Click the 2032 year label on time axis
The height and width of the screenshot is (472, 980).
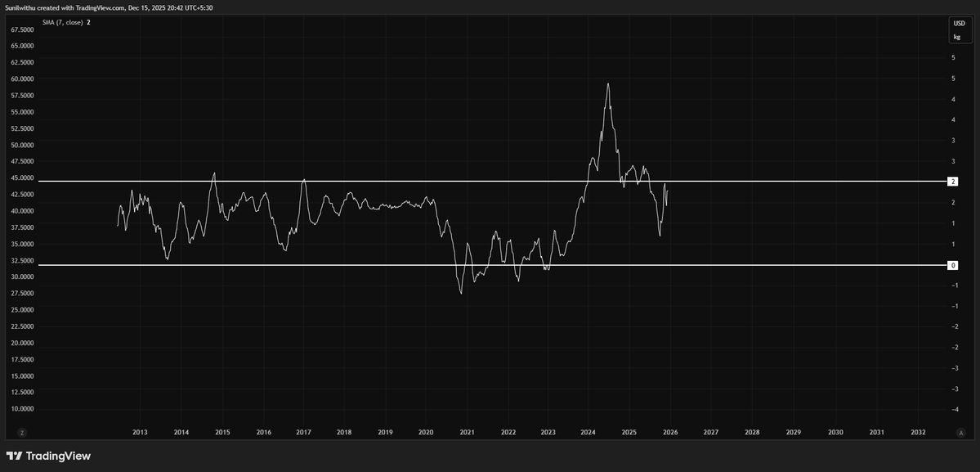point(918,432)
